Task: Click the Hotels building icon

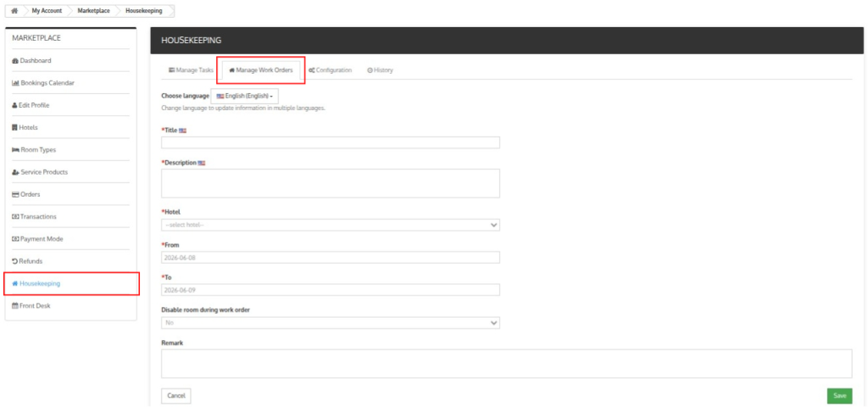Action: [14, 127]
